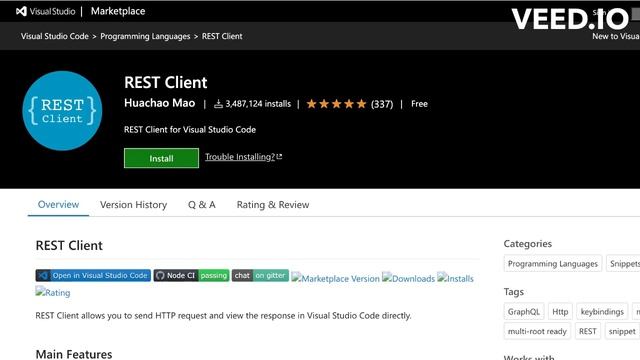
Task: Click the Visual Studio logo icon
Action: click(x=21, y=11)
